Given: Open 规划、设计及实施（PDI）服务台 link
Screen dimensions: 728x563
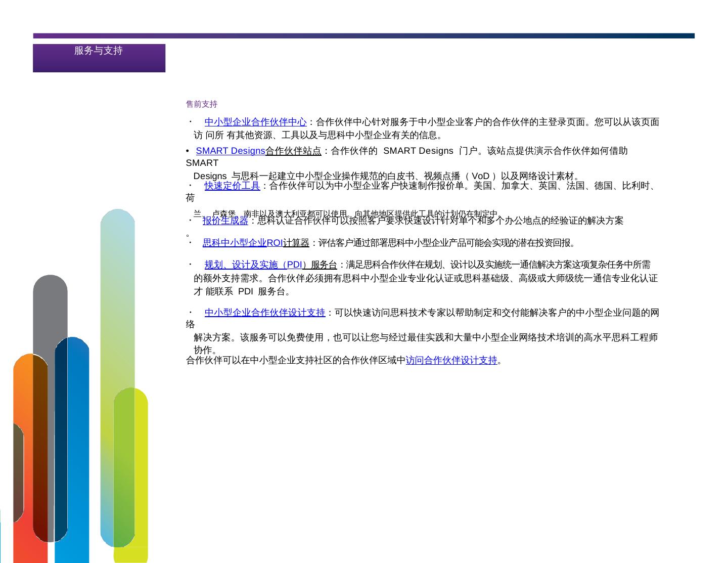Looking at the screenshot, I should (x=270, y=265).
